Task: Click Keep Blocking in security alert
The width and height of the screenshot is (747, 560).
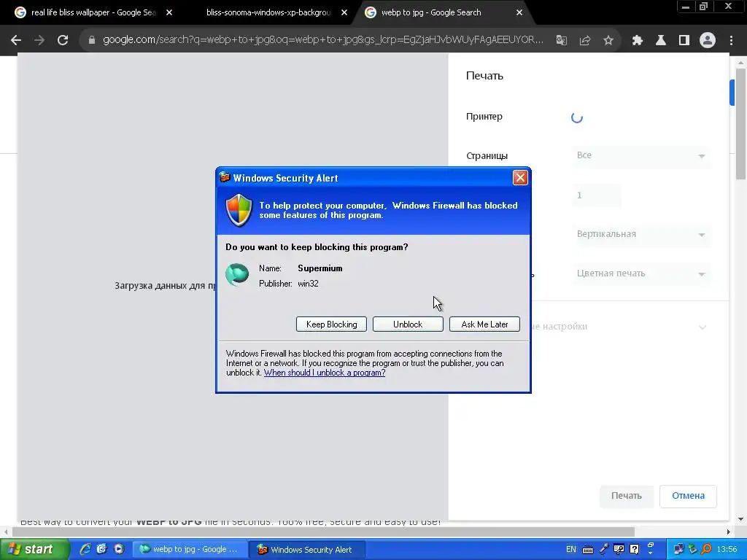Action: click(332, 324)
